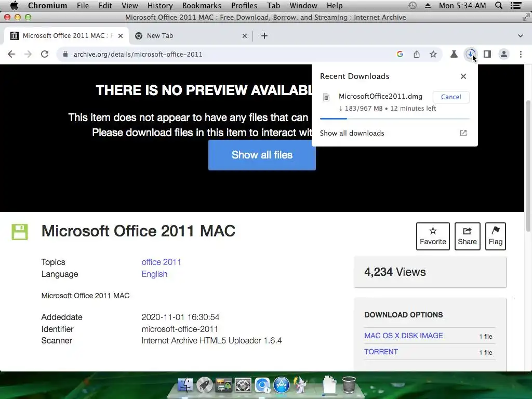Open System Preferences from the dock

[x=243, y=385]
